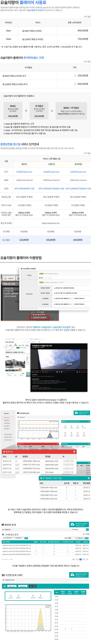This screenshot has height=644, width=91.
Task: Open 사용자별 단말관리 in the sidebar
Action: tap(8, 434)
